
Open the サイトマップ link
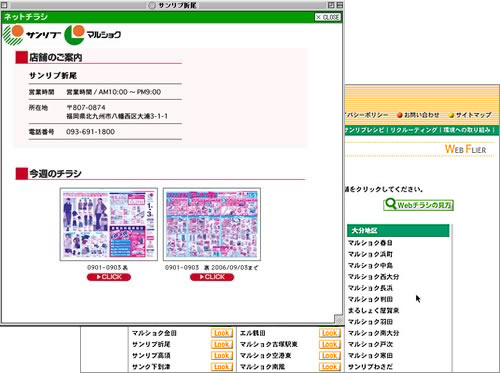470,115
